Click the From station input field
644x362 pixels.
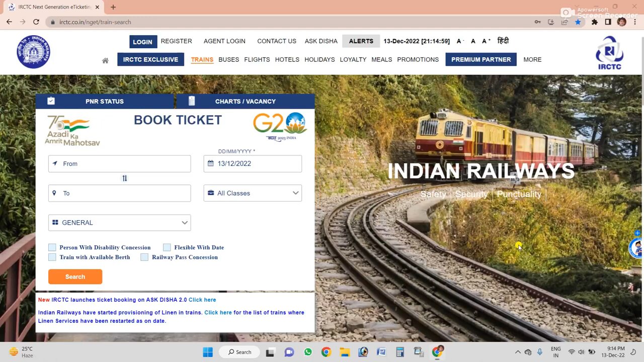point(120,164)
